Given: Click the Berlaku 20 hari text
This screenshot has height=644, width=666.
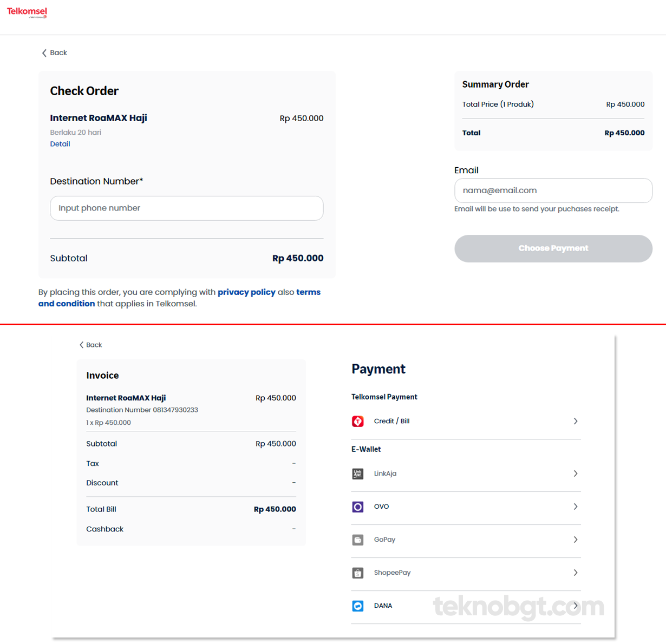Looking at the screenshot, I should click(x=76, y=132).
